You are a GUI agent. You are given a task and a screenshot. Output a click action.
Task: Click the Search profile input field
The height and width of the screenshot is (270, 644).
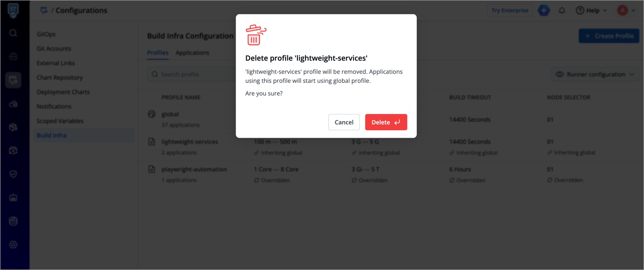click(x=190, y=74)
